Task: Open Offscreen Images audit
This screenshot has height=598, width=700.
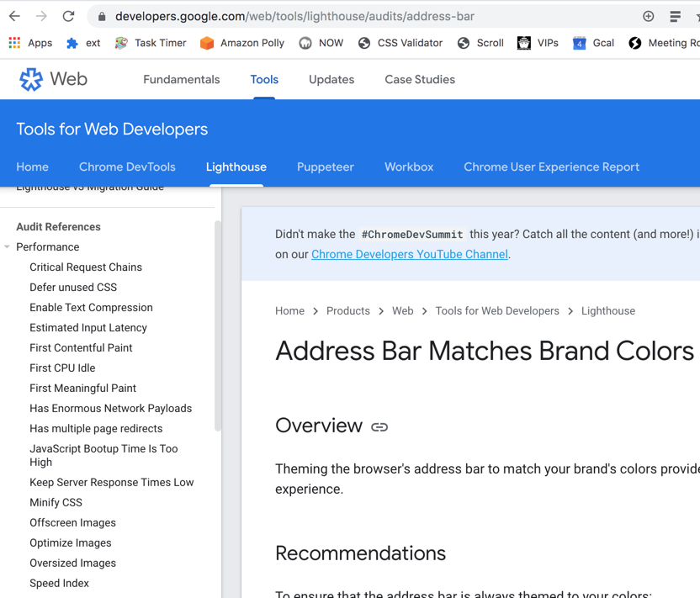Action: 72,522
